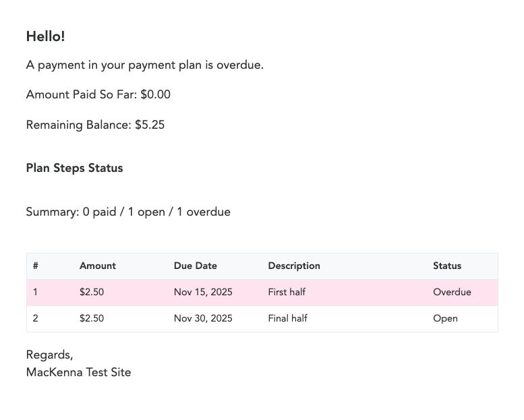
Task: Select the Summary paid/open/overdue line
Action: coord(128,212)
